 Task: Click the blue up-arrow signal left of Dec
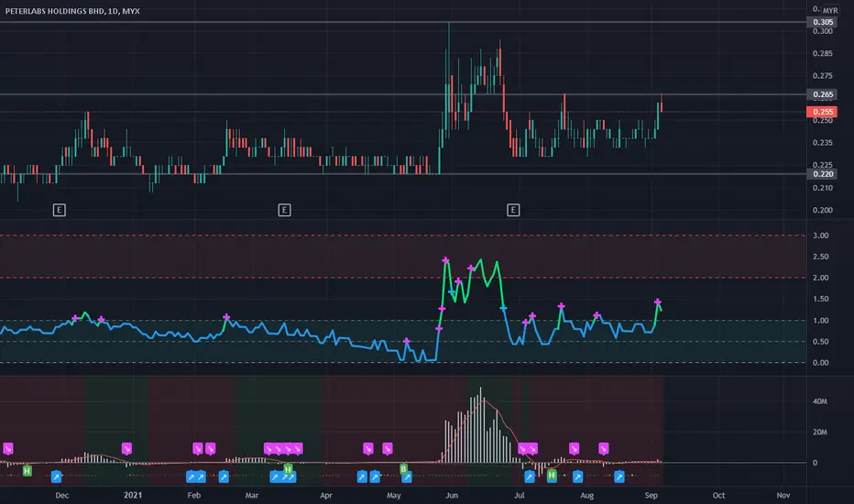(x=56, y=477)
